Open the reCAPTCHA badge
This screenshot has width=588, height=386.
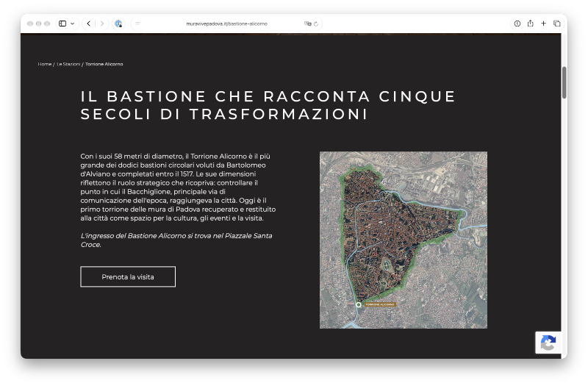(548, 343)
